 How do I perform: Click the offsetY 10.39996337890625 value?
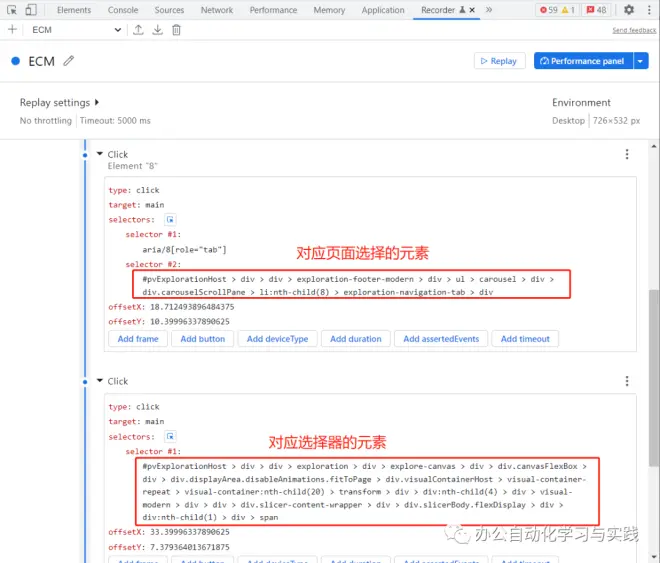190,322
